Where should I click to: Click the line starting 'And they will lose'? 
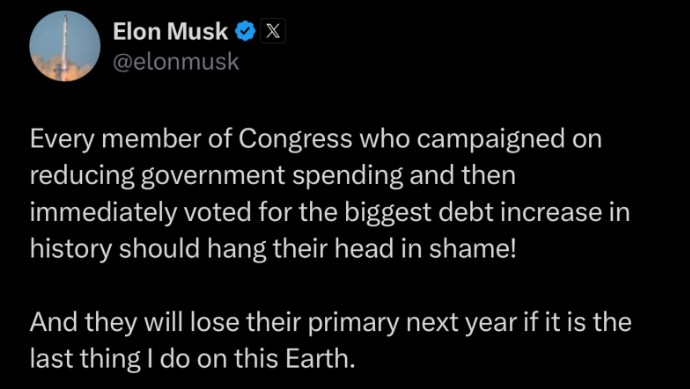point(331,323)
